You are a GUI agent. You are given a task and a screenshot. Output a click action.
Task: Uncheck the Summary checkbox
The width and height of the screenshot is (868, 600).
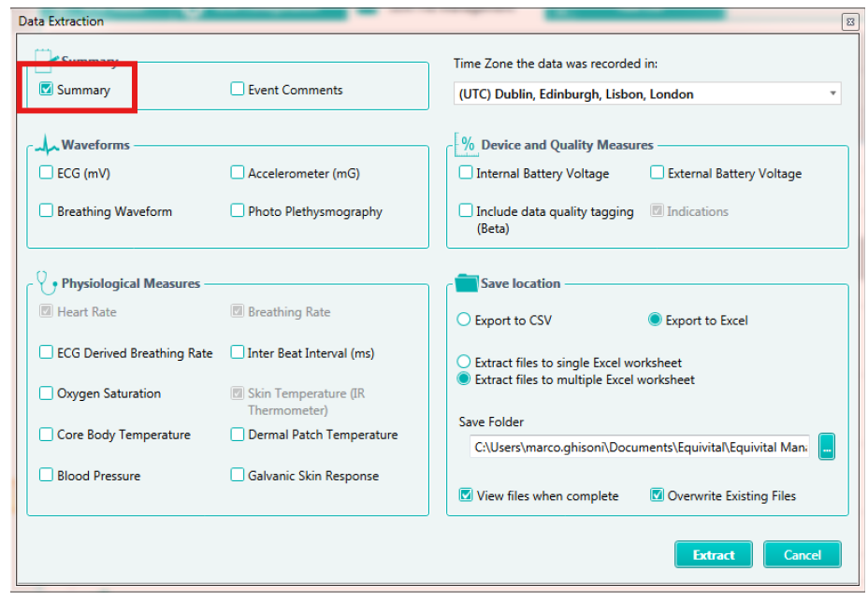click(x=46, y=90)
